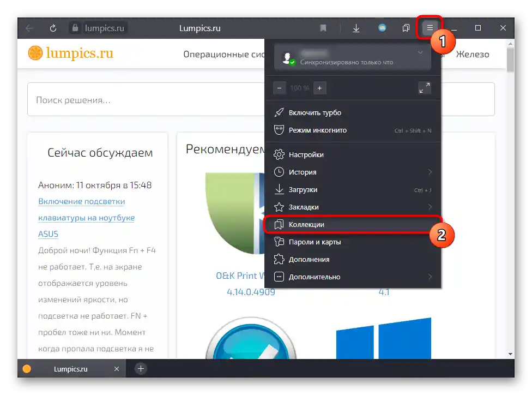Maximize the browser window
The image size is (532, 395).
click(x=477, y=28)
